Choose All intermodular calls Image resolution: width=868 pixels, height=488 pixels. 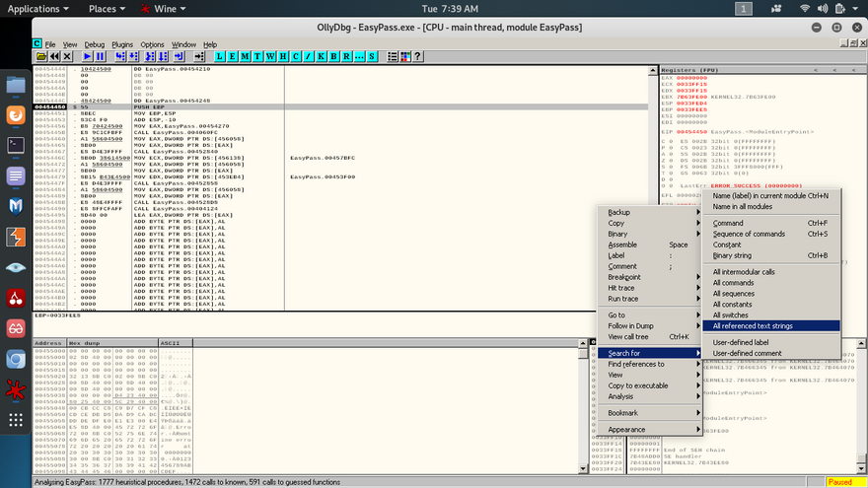[x=771, y=272]
